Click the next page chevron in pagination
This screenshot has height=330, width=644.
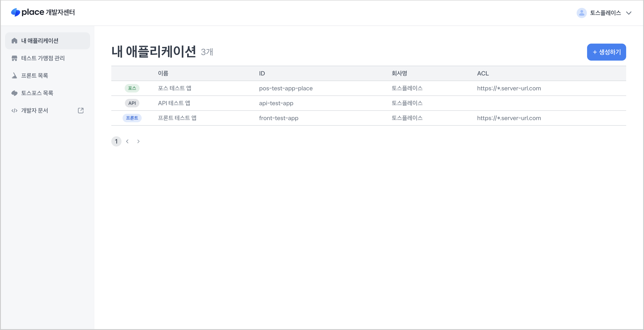138,141
